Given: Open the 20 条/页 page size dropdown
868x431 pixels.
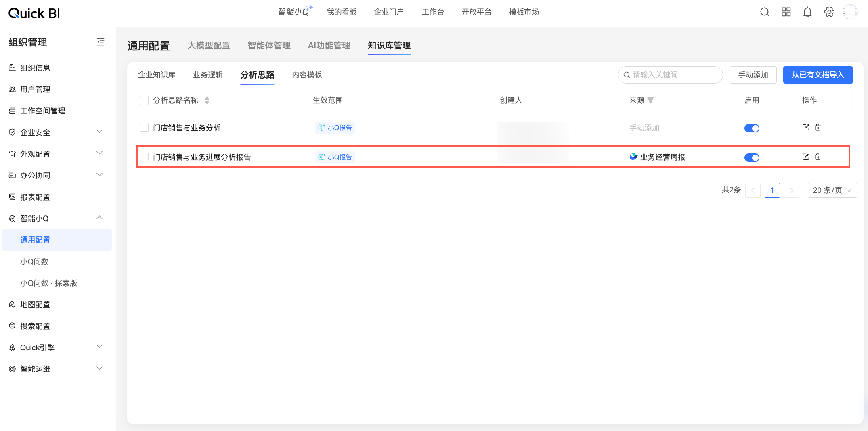Looking at the screenshot, I should [832, 190].
